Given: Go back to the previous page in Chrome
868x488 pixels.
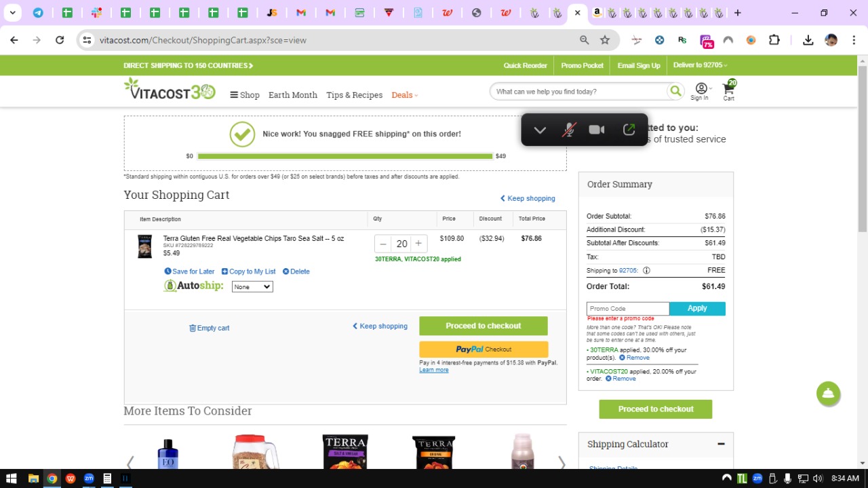Looking at the screenshot, I should pyautogui.click(x=14, y=40).
